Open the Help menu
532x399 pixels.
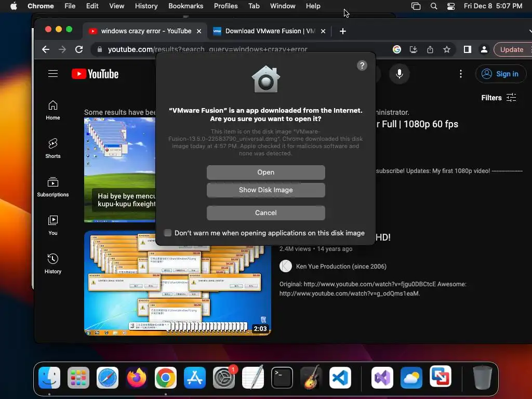313,6
